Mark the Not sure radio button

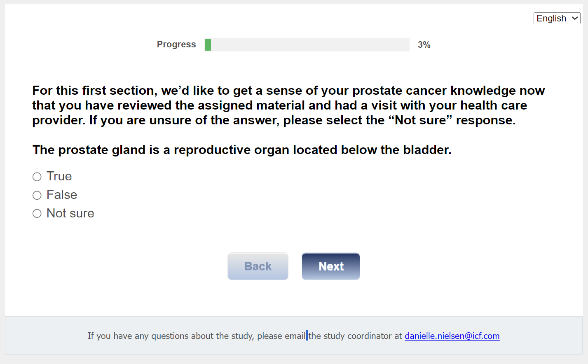click(37, 213)
